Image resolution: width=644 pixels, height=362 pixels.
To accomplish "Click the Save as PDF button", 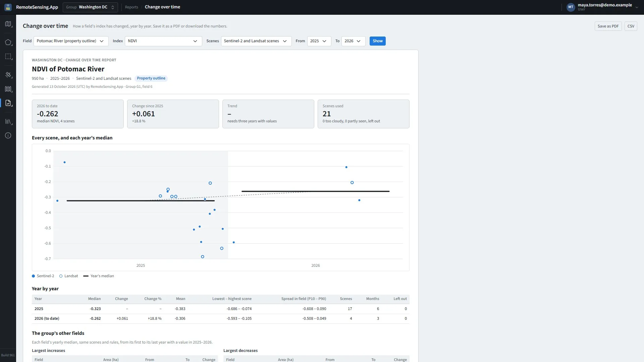I will (x=608, y=26).
